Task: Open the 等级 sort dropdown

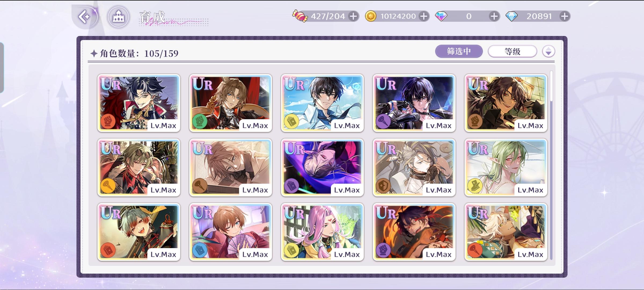Action: 512,51
